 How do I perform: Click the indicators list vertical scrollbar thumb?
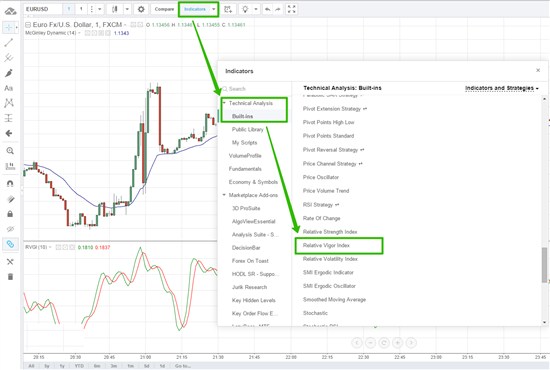pos(544,265)
